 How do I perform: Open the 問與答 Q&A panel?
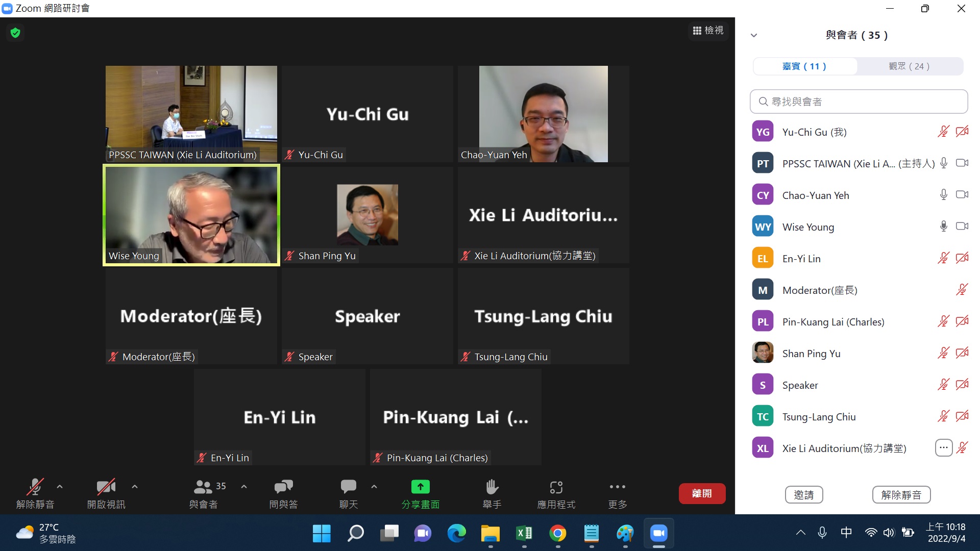(283, 494)
